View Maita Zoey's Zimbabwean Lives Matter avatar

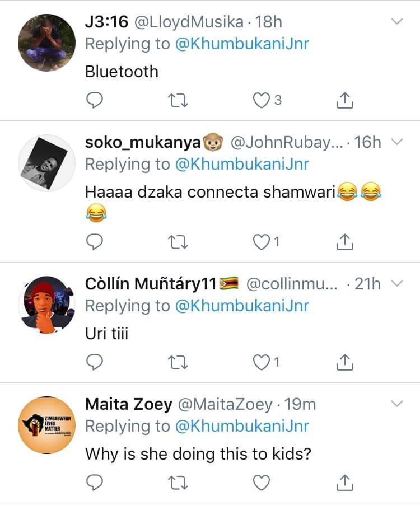(46, 425)
